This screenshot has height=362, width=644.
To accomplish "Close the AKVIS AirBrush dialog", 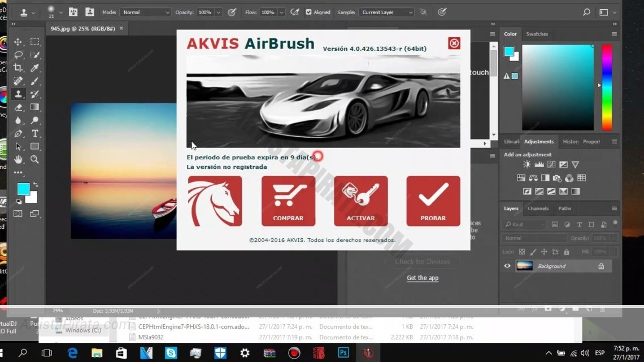I will click(x=454, y=43).
